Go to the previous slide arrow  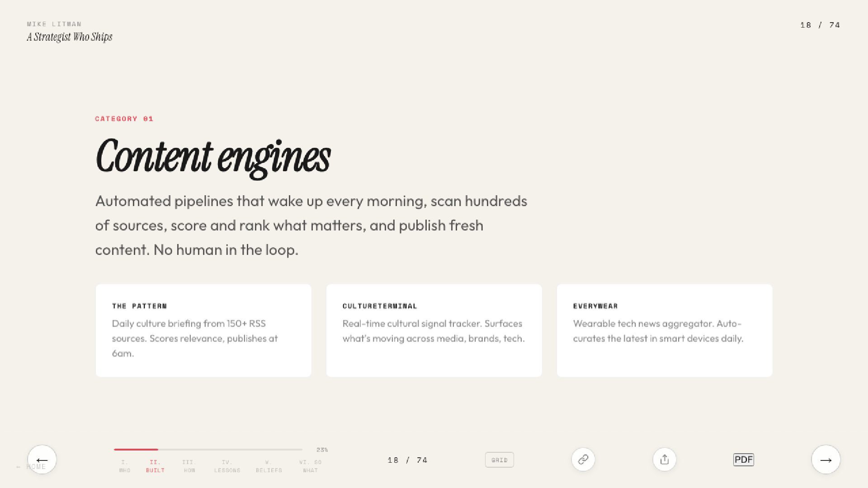(x=42, y=460)
